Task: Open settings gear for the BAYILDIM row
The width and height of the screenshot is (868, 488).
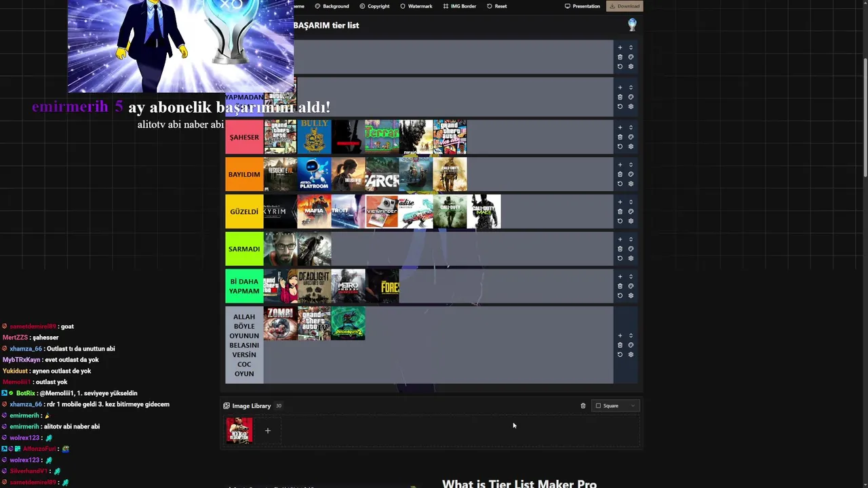Action: click(x=631, y=184)
